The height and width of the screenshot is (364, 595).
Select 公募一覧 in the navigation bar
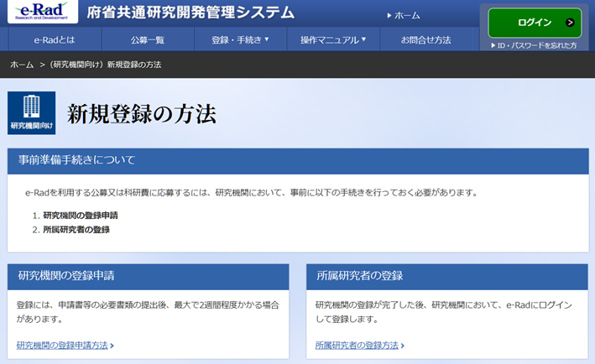[147, 39]
